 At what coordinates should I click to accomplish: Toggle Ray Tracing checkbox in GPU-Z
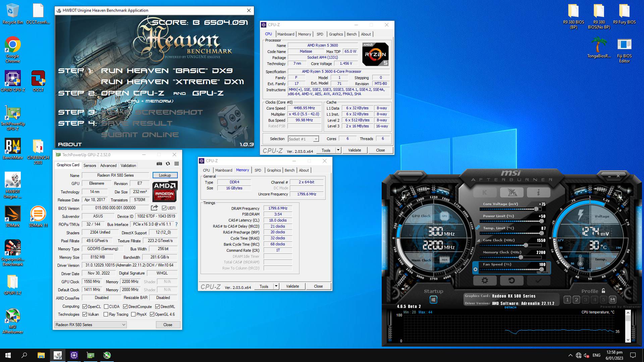106,314
